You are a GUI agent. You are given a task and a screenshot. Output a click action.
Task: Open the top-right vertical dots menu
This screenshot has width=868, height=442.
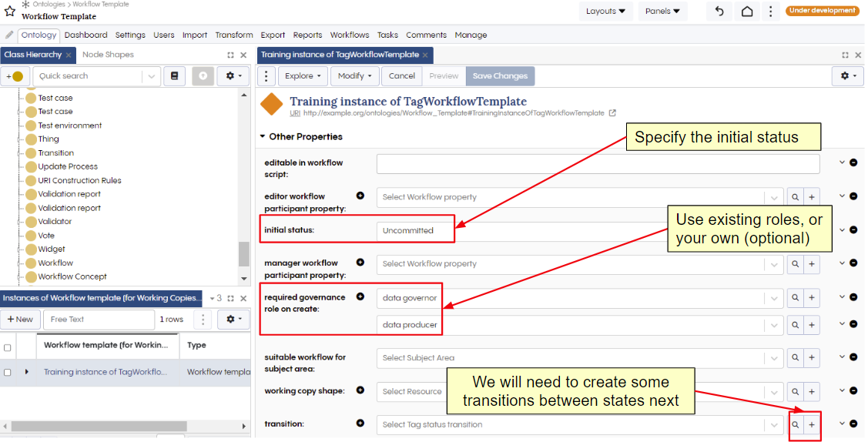[770, 11]
